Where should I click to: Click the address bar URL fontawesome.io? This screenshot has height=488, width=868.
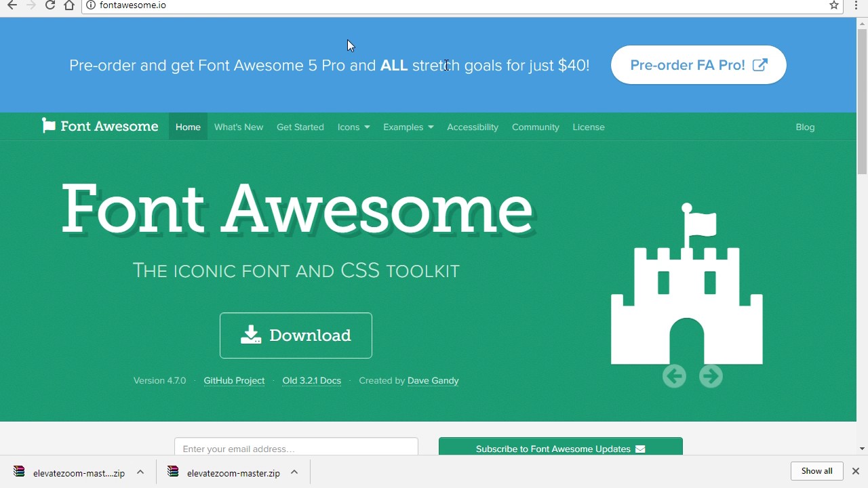click(x=133, y=5)
